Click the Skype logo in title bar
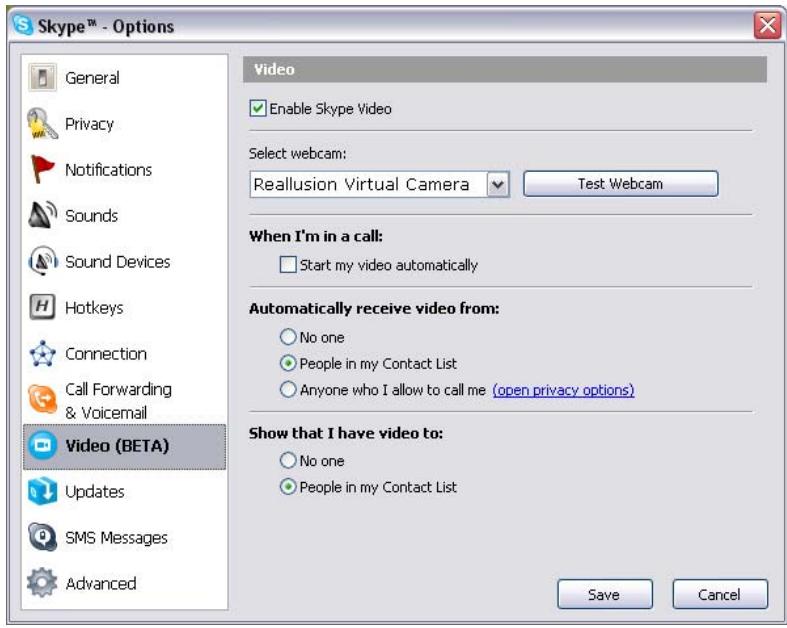 [23, 25]
